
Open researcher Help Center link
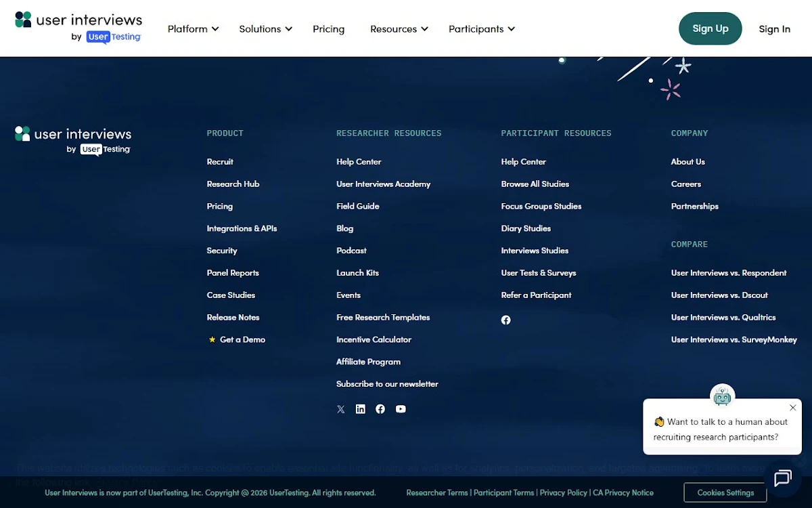click(359, 161)
